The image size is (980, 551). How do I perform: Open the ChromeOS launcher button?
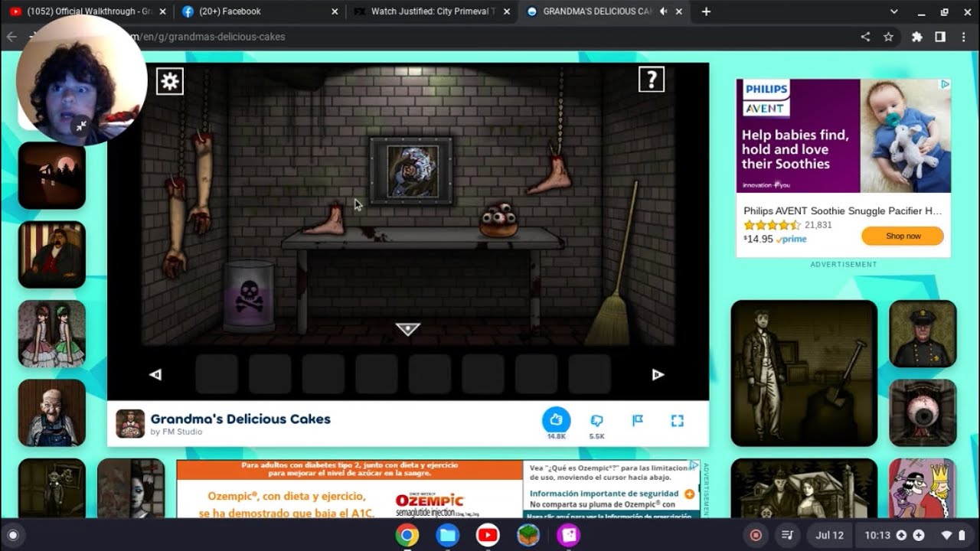(13, 535)
